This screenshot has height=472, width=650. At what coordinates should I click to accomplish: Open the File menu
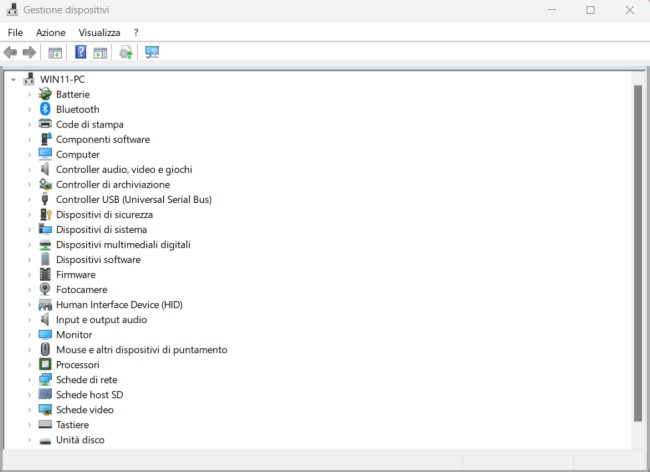coord(15,32)
